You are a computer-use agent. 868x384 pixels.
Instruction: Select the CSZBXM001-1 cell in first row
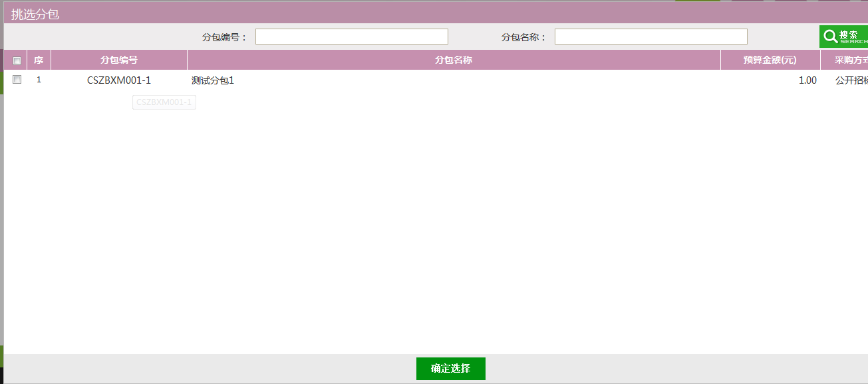pos(119,80)
